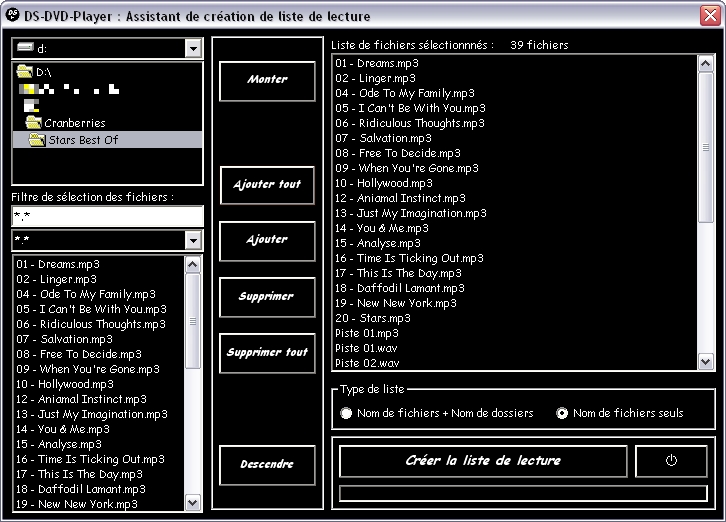The width and height of the screenshot is (726, 522).
Task: Expand the file filter combo box
Action: point(193,240)
